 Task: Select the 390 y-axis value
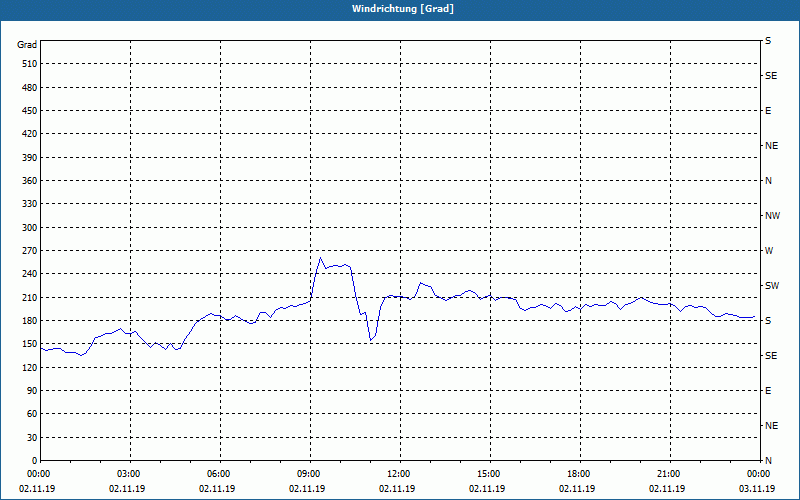pos(30,158)
